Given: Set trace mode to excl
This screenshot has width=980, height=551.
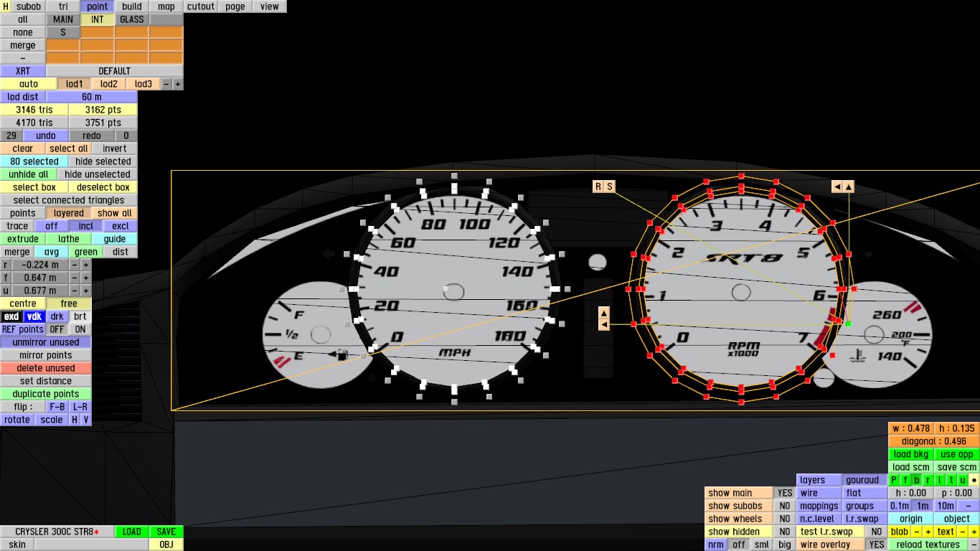Looking at the screenshot, I should coord(121,226).
